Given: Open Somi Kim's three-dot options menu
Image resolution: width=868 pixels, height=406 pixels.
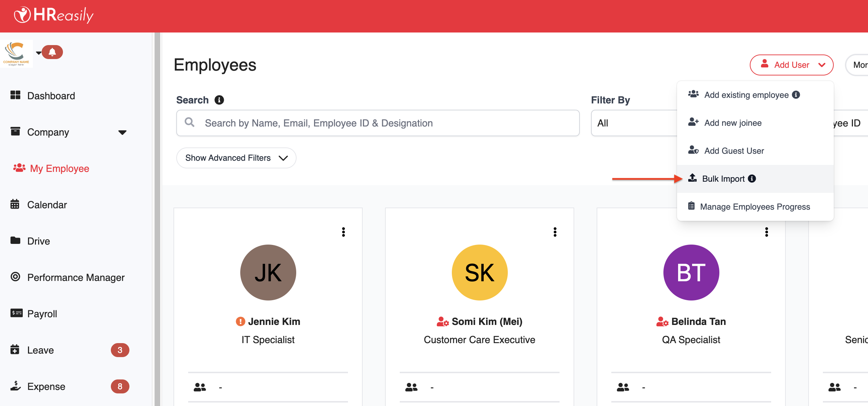Looking at the screenshot, I should pyautogui.click(x=555, y=232).
